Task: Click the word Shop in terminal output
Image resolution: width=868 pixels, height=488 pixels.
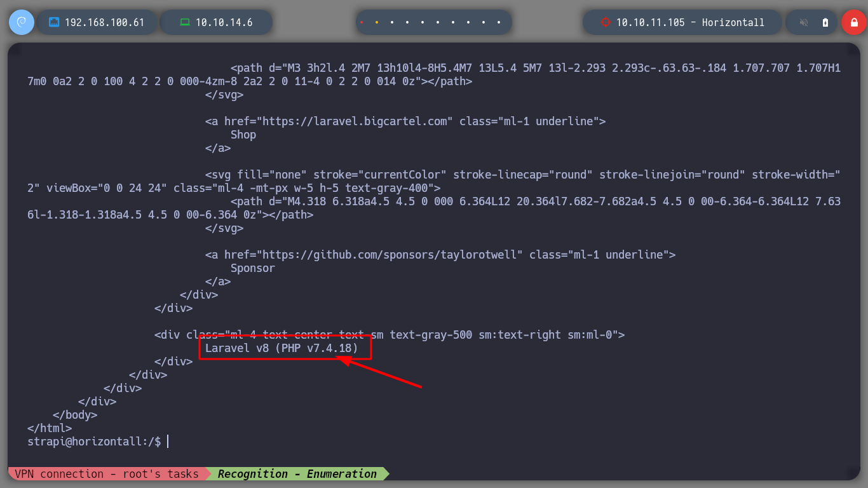Action: [x=243, y=135]
